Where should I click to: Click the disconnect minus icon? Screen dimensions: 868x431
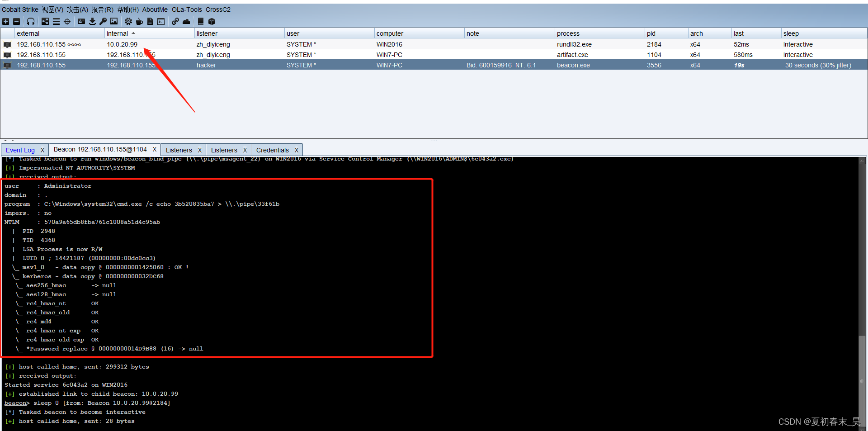tap(16, 21)
